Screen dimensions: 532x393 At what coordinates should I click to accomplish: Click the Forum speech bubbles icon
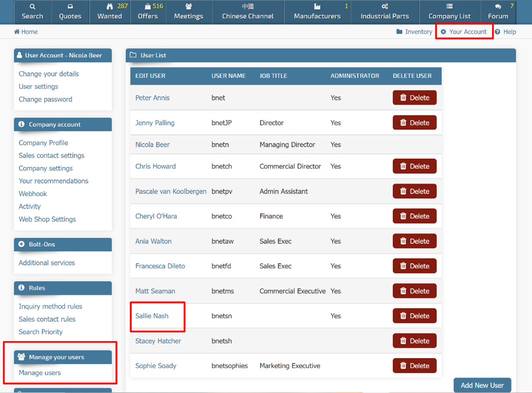coord(498,6)
